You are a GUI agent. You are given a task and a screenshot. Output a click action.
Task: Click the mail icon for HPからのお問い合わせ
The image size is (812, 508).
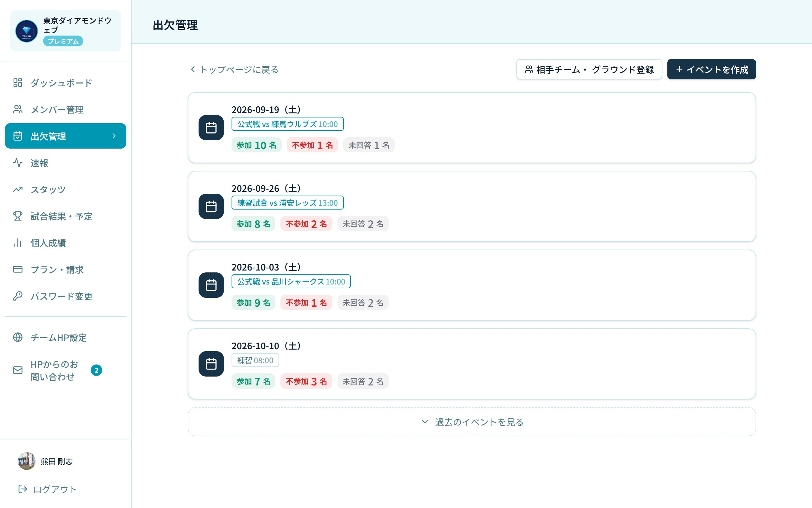(18, 370)
